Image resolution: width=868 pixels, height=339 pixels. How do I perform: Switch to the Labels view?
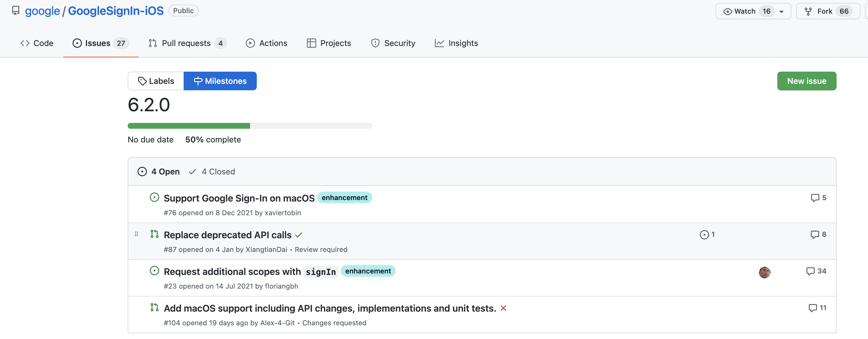(156, 81)
